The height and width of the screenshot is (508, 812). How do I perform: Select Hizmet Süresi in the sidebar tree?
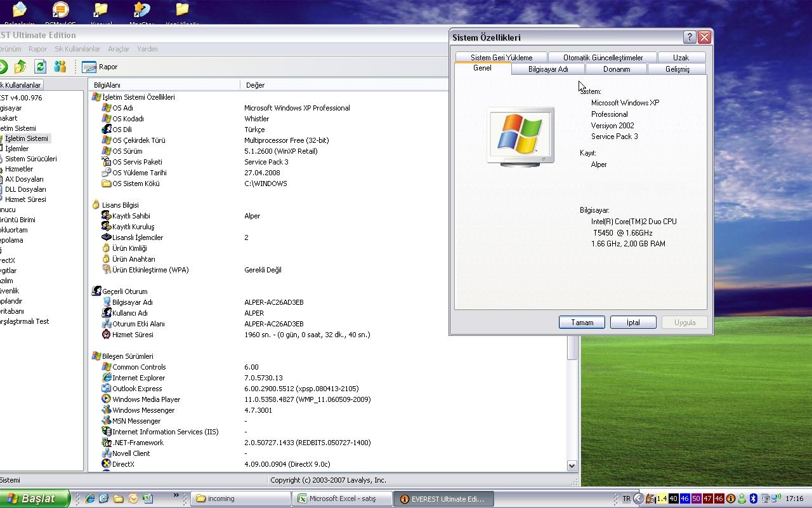(25, 199)
